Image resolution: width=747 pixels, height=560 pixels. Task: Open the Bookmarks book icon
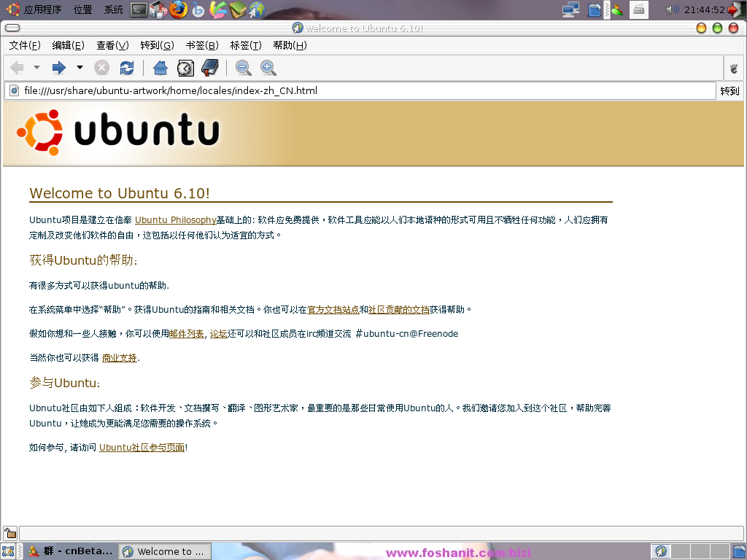point(209,68)
